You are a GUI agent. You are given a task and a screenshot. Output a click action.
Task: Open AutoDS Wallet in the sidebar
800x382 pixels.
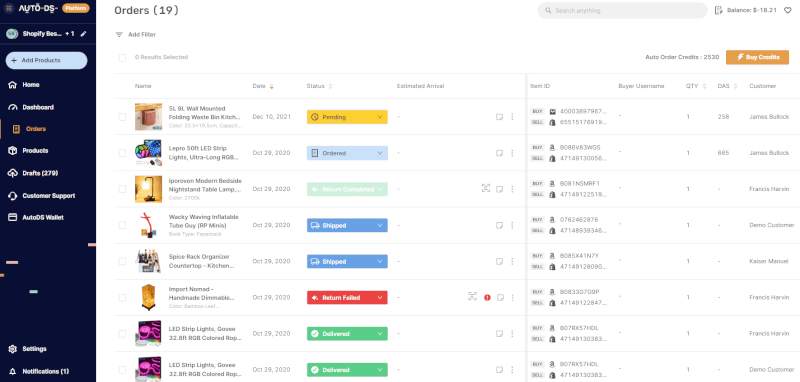coord(43,217)
